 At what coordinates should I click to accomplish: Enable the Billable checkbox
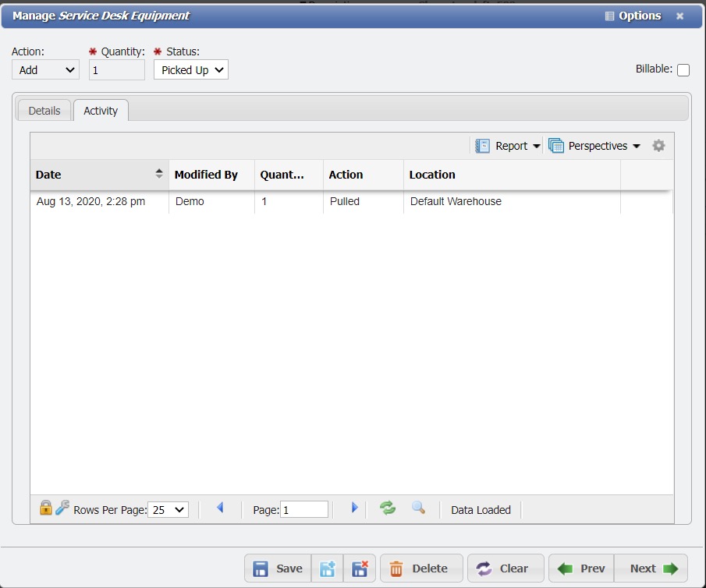point(683,70)
